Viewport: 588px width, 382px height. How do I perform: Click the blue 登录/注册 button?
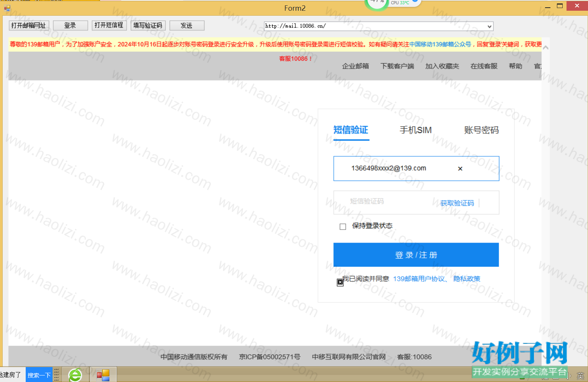[x=416, y=255]
